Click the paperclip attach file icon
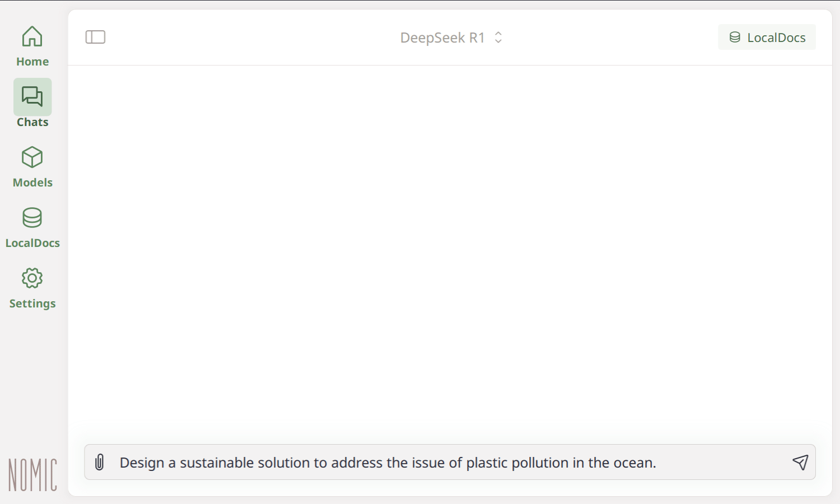Viewport: 840px width, 504px height. [100, 462]
